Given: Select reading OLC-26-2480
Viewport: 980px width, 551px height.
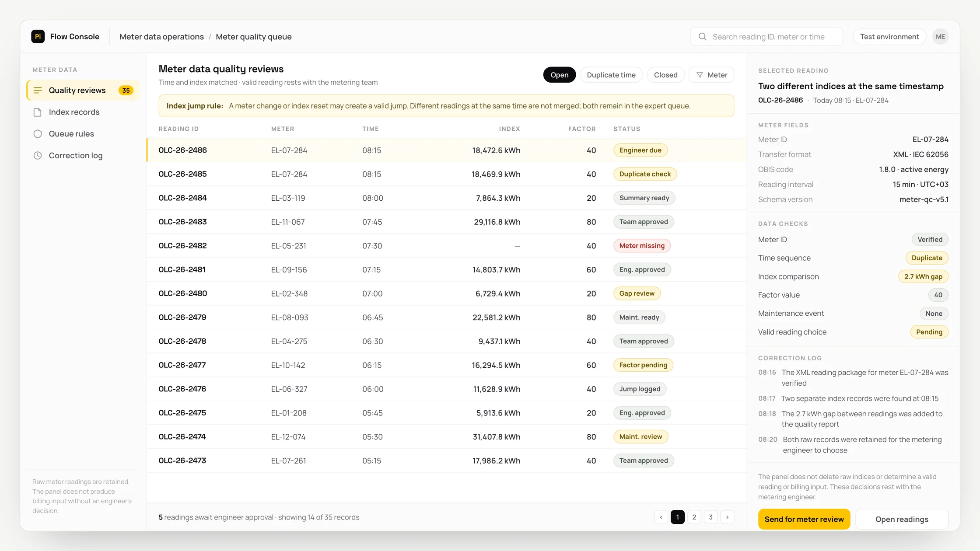Looking at the screenshot, I should pos(446,293).
